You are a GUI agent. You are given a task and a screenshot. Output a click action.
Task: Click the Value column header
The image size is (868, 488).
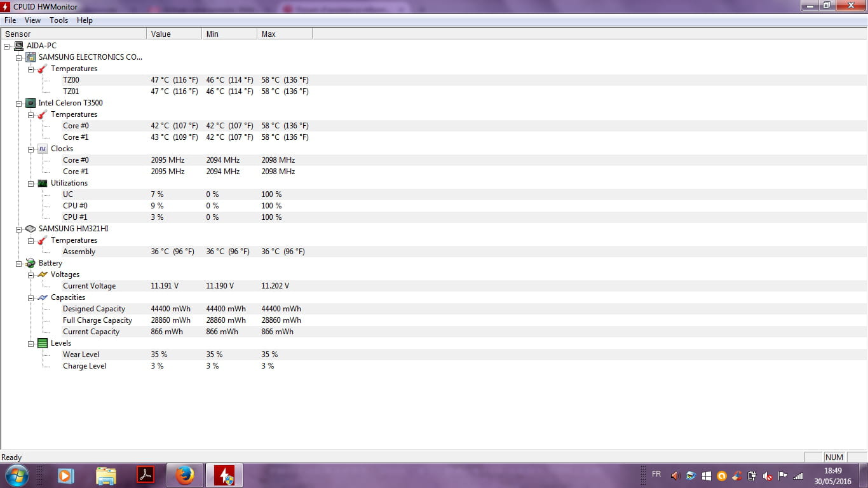pyautogui.click(x=174, y=34)
